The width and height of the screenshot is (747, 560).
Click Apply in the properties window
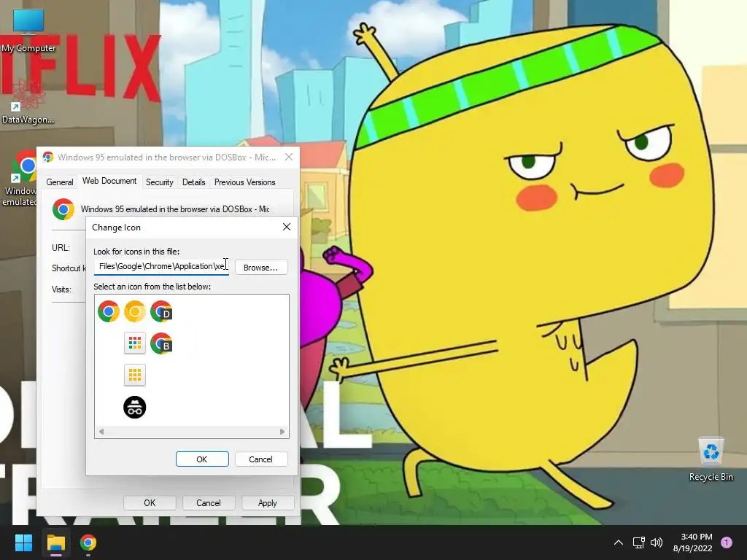coord(267,503)
